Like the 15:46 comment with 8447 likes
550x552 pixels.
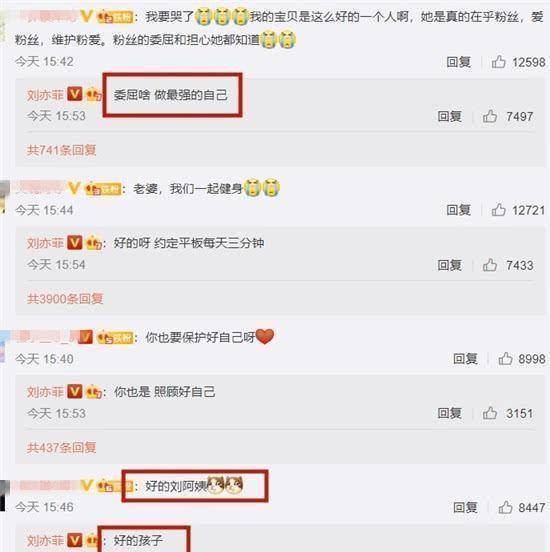pyautogui.click(x=505, y=507)
